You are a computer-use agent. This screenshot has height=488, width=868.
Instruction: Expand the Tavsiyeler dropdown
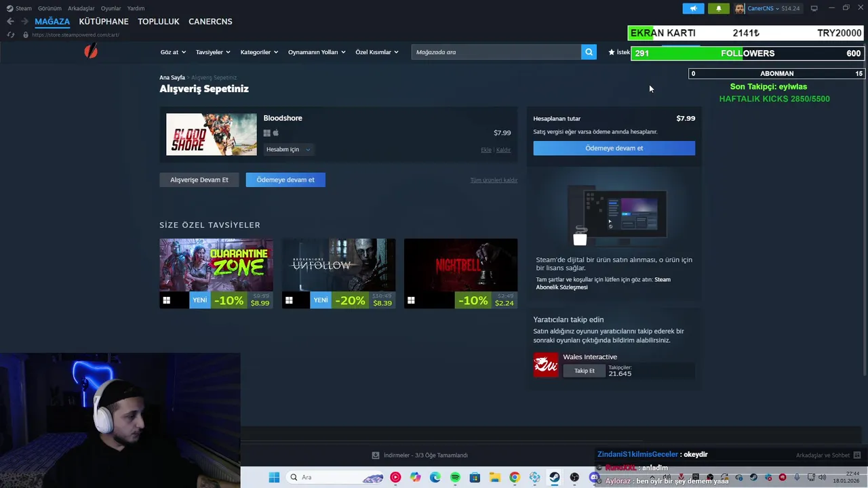click(x=213, y=52)
